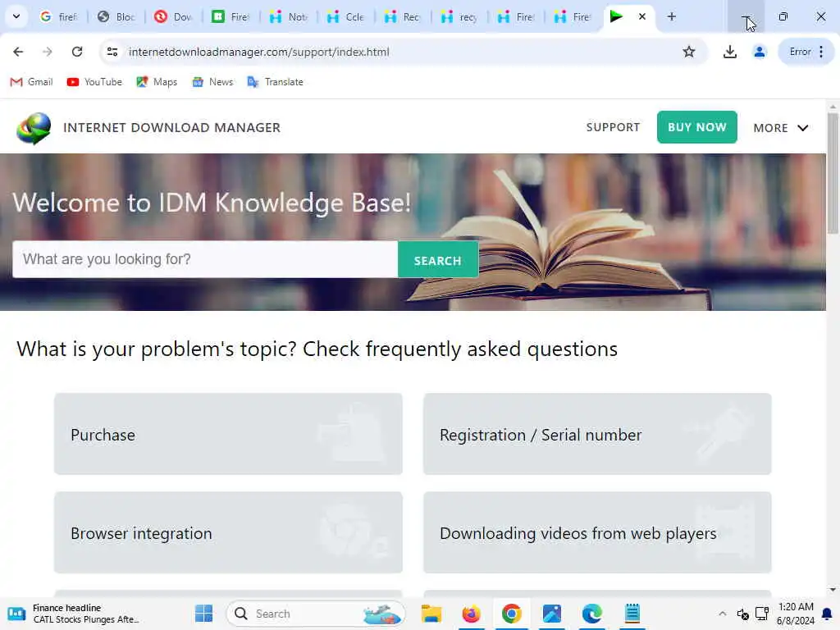The image size is (840, 630).
Task: Open the Gmail bookmark
Action: click(x=32, y=82)
